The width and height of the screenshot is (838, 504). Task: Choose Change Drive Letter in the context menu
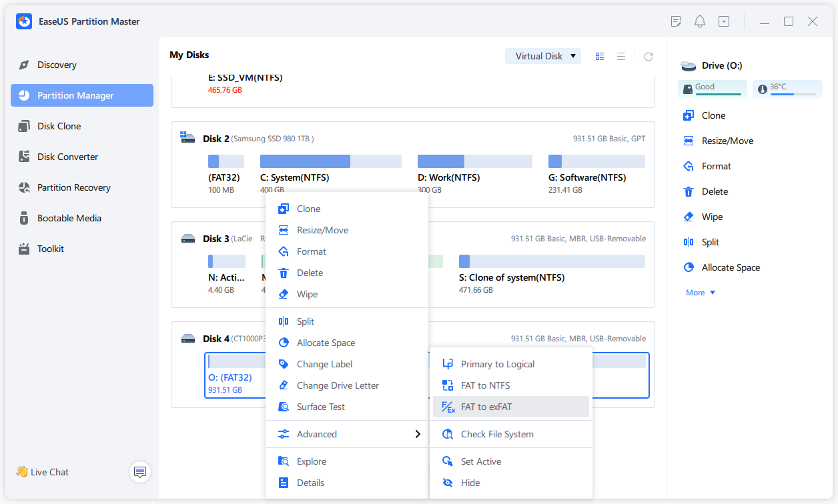tap(347, 385)
